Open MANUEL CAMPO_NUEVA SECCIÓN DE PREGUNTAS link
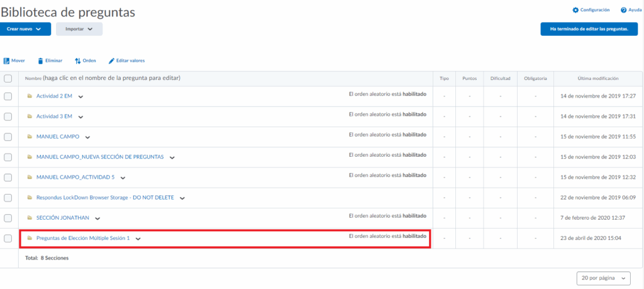Viewport: 644px width, 289px height. 100,157
